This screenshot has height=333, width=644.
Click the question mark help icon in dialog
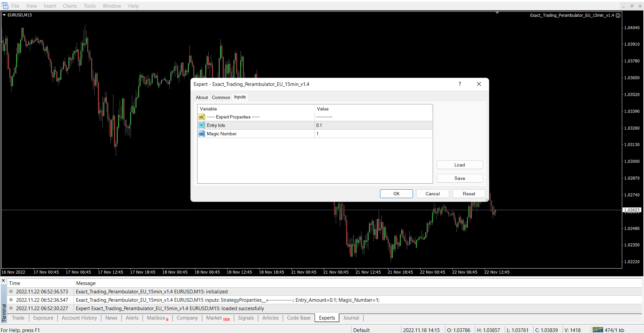(460, 84)
